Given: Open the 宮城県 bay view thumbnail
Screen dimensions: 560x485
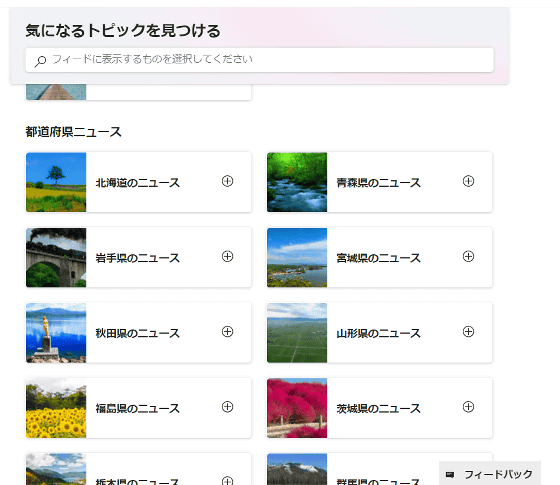Looking at the screenshot, I should (x=297, y=258).
